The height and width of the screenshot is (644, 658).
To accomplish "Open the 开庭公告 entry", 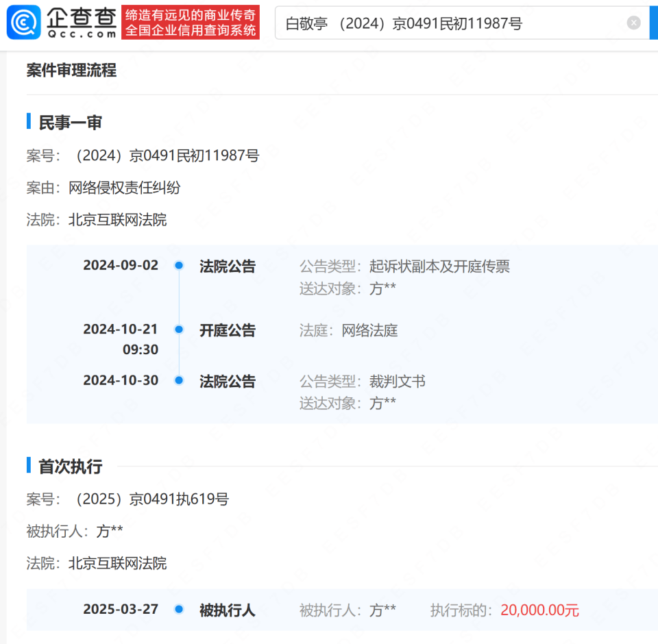I will click(x=228, y=330).
